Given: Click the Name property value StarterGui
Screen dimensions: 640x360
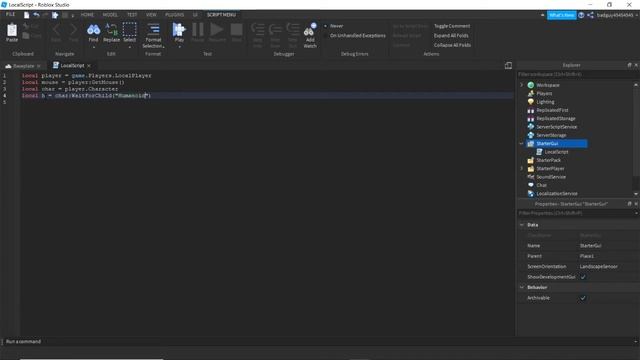Looking at the screenshot, I should click(590, 246).
